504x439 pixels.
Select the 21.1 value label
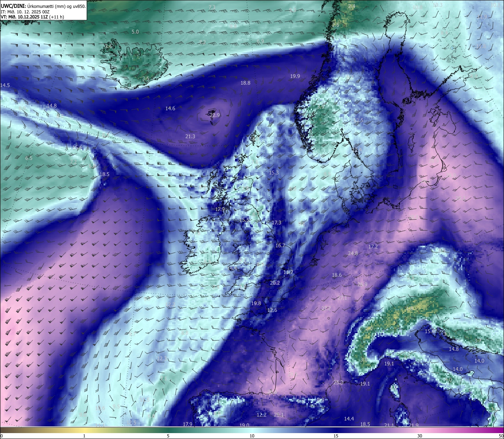pyautogui.click(x=389, y=425)
